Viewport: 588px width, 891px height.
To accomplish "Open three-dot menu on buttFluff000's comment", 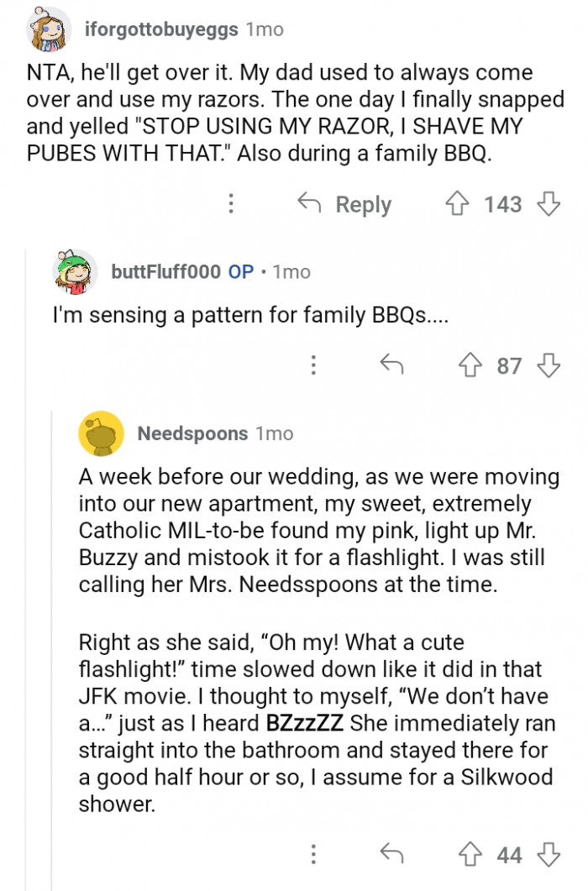I will pyautogui.click(x=313, y=365).
